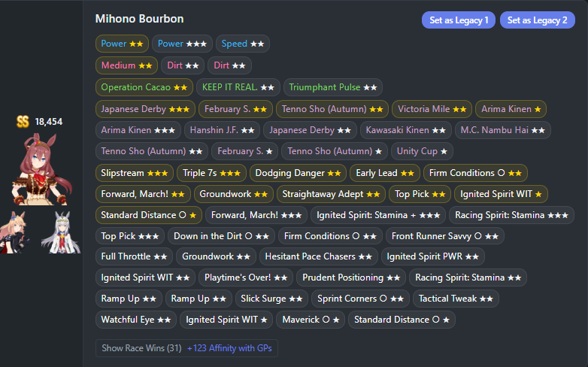Click the SS rank gold icon
Screen dimensions: 588x367
coord(23,122)
